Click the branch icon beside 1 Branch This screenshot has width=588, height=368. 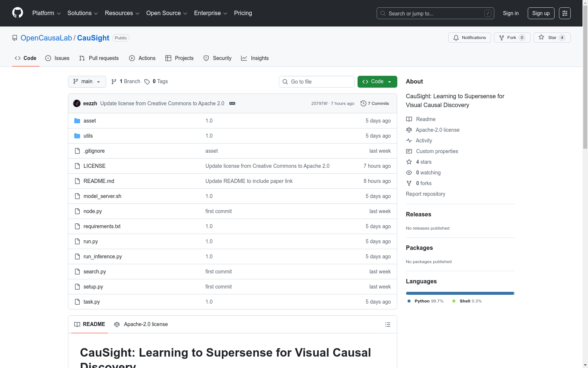[114, 82]
